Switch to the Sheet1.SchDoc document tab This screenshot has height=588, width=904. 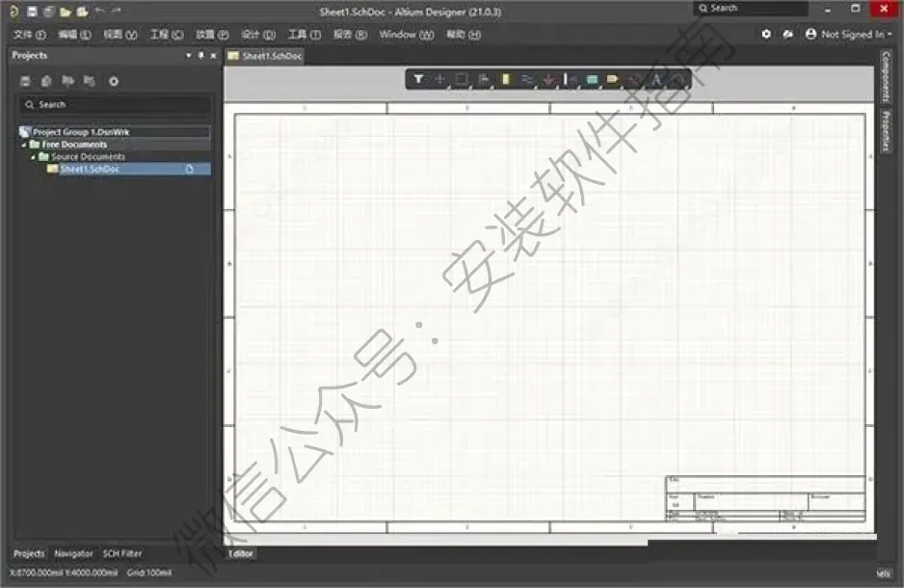coord(265,56)
